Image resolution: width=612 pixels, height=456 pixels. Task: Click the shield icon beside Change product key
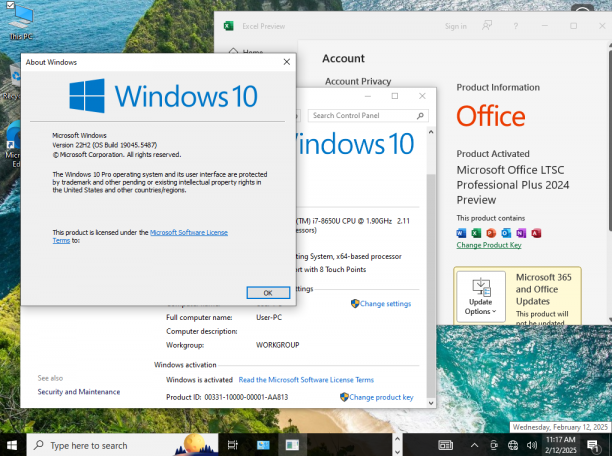point(344,397)
